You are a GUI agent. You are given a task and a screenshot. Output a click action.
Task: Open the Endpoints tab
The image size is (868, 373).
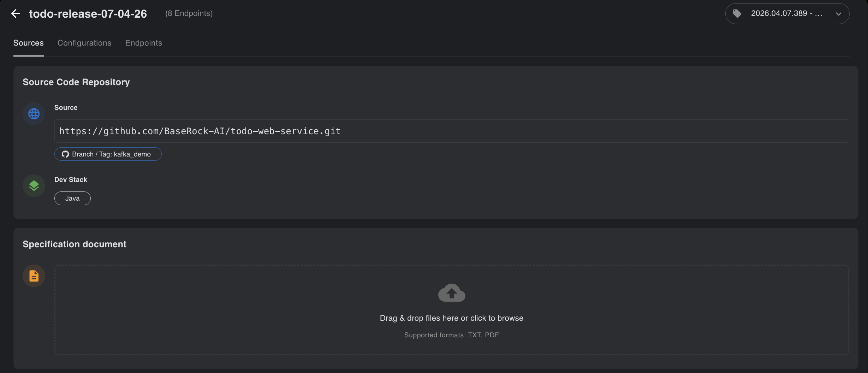click(143, 43)
